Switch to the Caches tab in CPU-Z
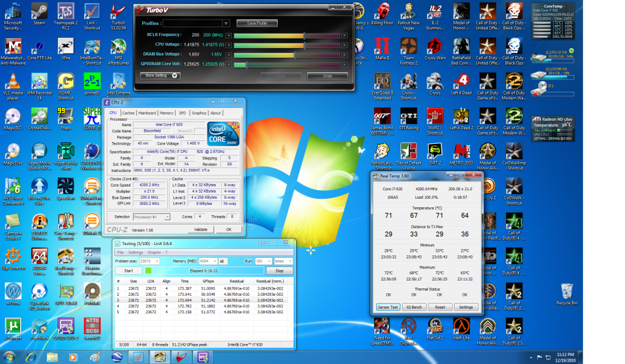Image resolution: width=625 pixels, height=364 pixels. tap(128, 113)
